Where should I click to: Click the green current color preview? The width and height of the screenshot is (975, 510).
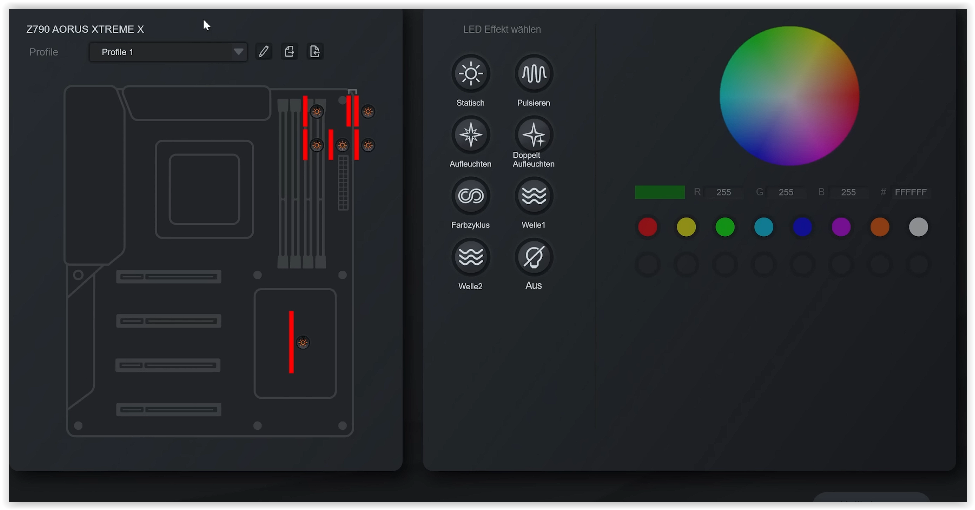coord(660,192)
